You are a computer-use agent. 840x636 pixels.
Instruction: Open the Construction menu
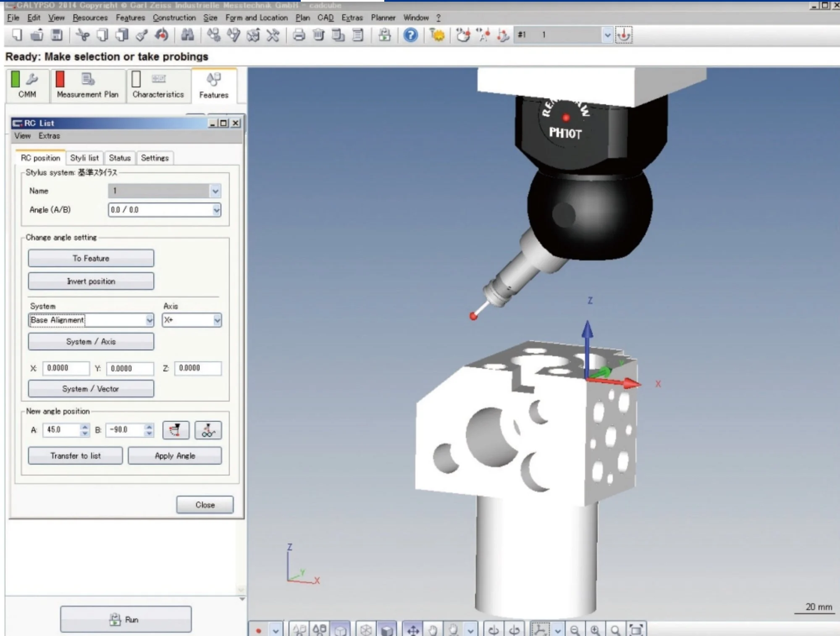[x=174, y=18]
